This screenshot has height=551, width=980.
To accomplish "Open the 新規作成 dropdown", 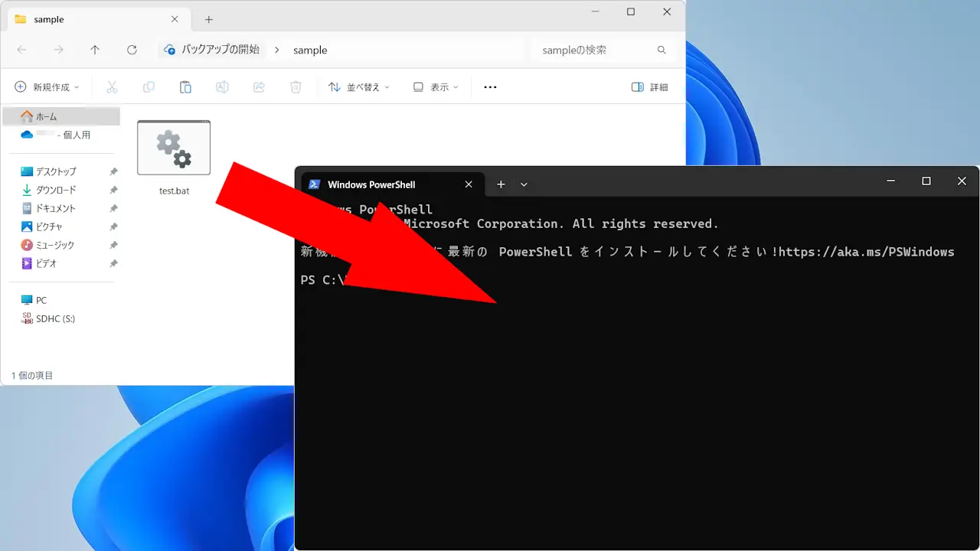I will coord(47,87).
